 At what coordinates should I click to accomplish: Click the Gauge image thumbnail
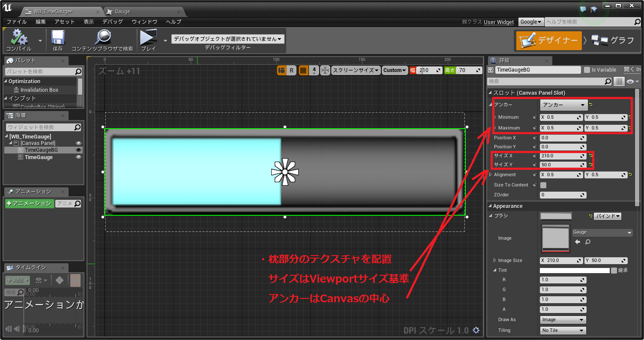tap(556, 238)
